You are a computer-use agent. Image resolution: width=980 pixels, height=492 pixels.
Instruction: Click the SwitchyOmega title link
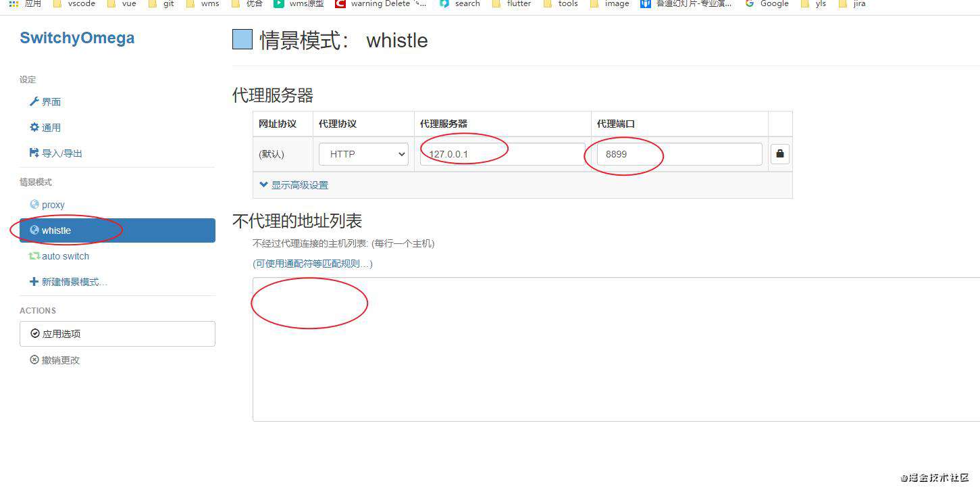click(77, 38)
